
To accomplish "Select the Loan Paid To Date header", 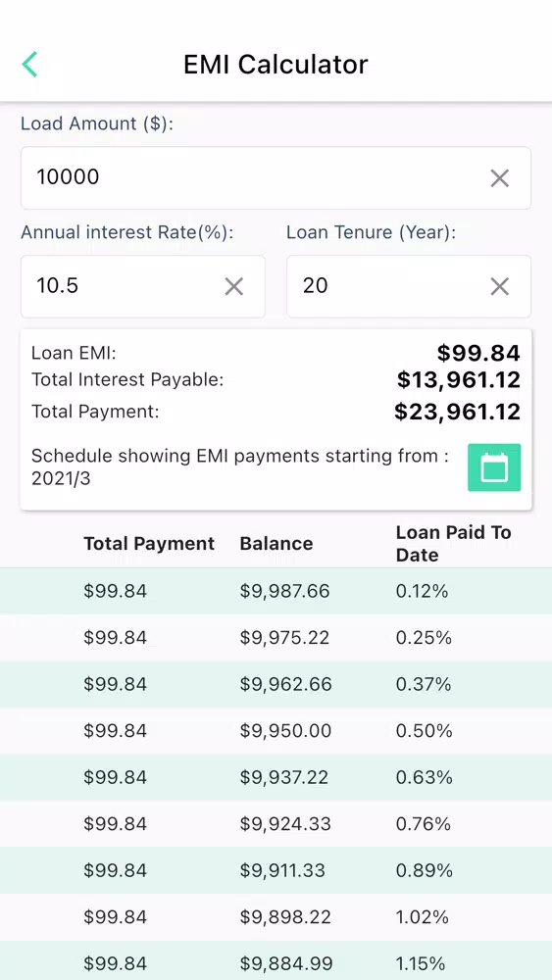I will tap(453, 543).
